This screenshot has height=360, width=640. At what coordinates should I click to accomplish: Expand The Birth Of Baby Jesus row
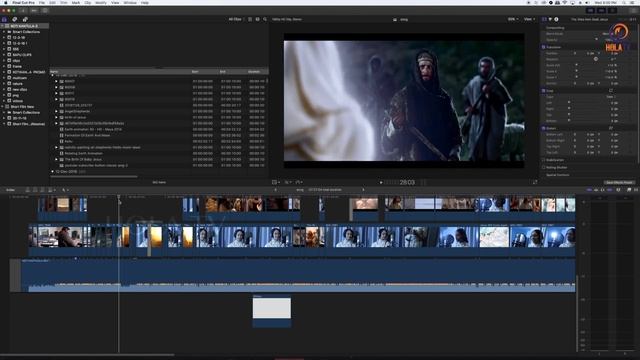tap(56, 160)
